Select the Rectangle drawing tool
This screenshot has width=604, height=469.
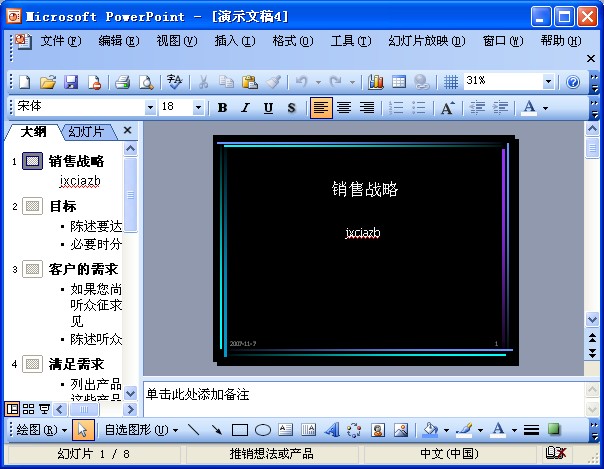[240, 430]
